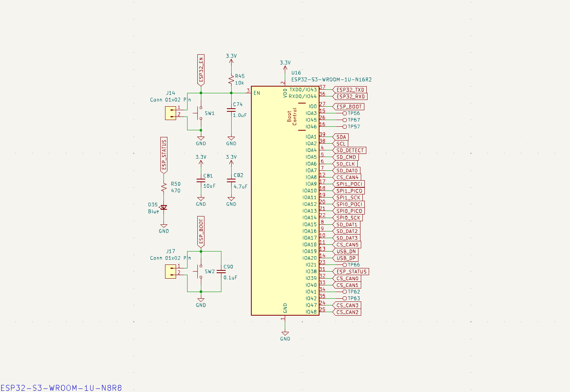The width and height of the screenshot is (570, 392).
Task: Select the SD_CMD net label
Action: (345, 157)
